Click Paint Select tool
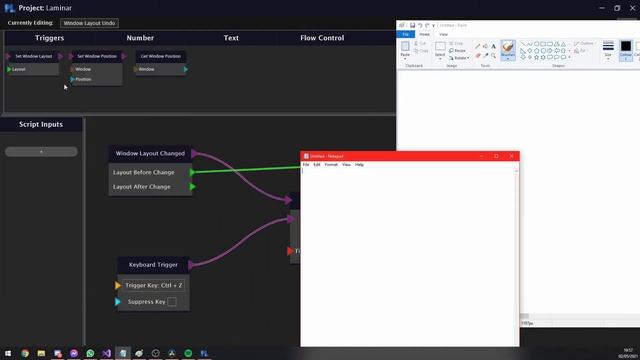The height and width of the screenshot is (360, 640). point(440,50)
